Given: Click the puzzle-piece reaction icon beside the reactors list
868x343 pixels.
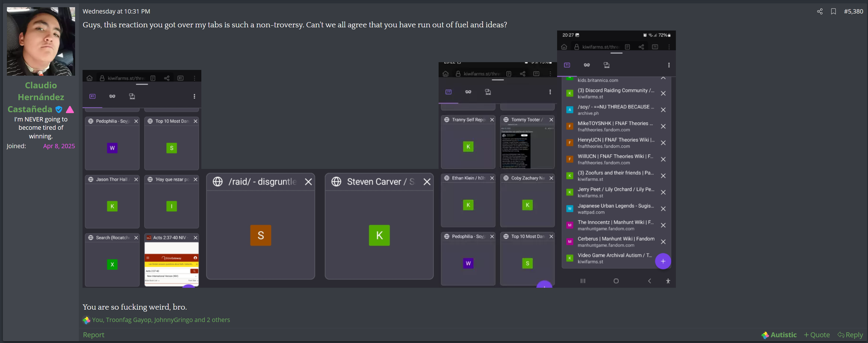Looking at the screenshot, I should (x=87, y=320).
